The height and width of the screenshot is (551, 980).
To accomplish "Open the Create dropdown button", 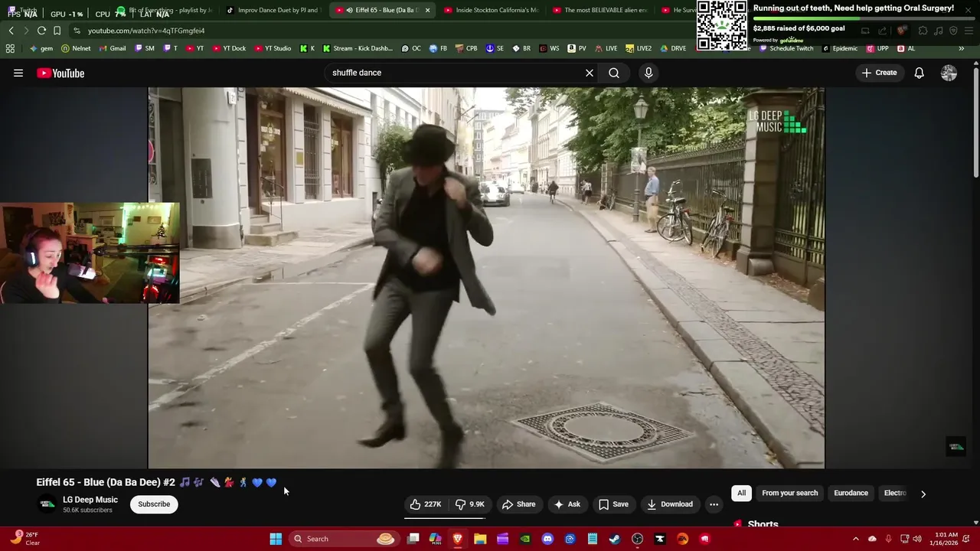I will click(879, 73).
